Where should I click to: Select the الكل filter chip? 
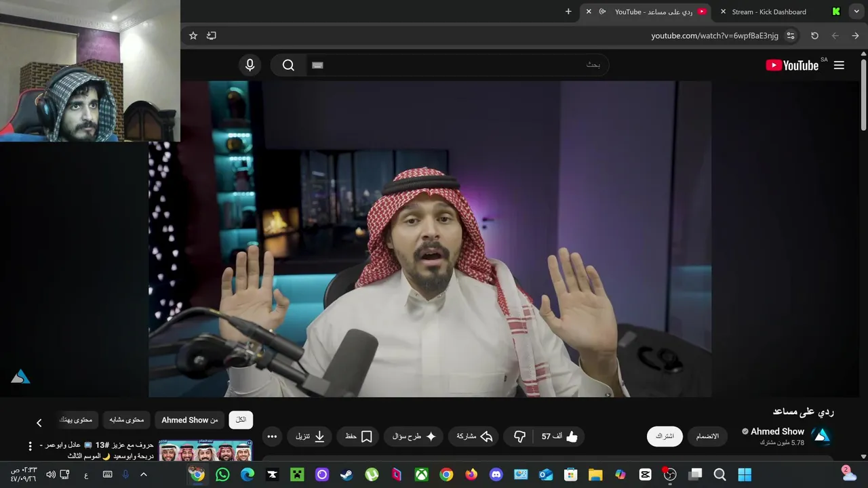(x=241, y=420)
